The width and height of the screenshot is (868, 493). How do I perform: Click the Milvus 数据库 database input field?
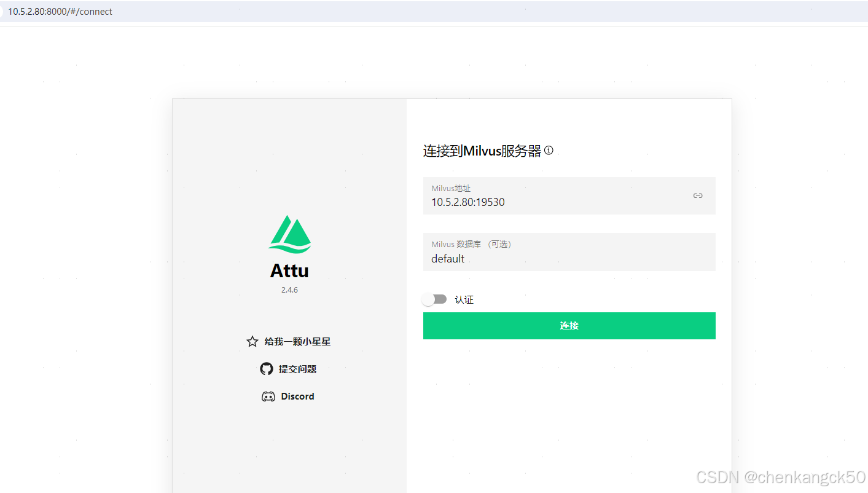coord(569,252)
